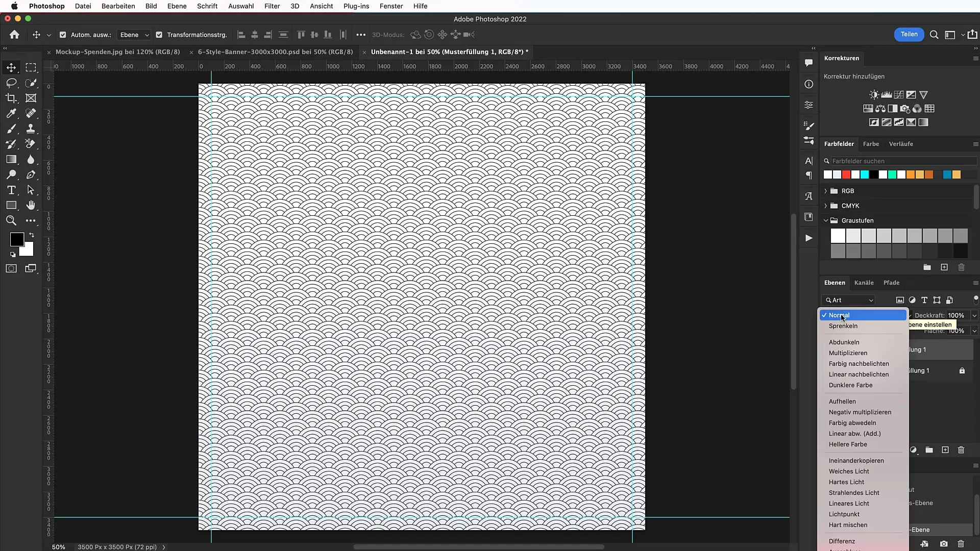Select the Brush tool
This screenshot has height=551, width=980.
click(x=11, y=129)
